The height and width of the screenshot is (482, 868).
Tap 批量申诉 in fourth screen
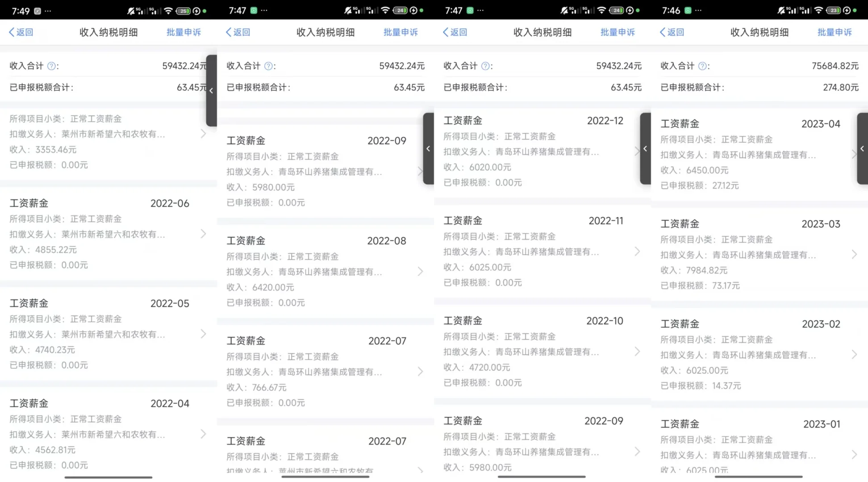coord(835,32)
